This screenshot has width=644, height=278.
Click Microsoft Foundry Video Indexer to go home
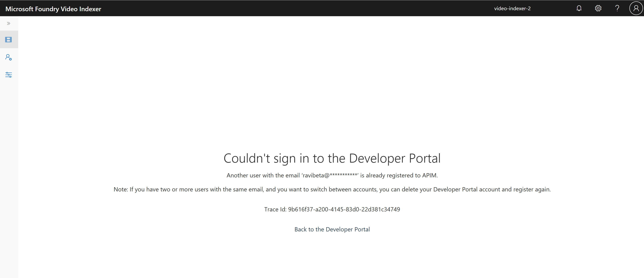pos(53,9)
